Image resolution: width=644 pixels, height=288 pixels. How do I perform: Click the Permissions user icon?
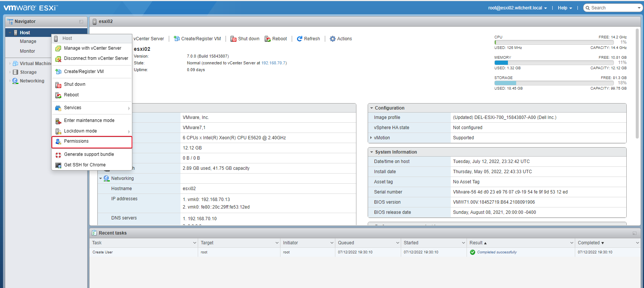58,142
